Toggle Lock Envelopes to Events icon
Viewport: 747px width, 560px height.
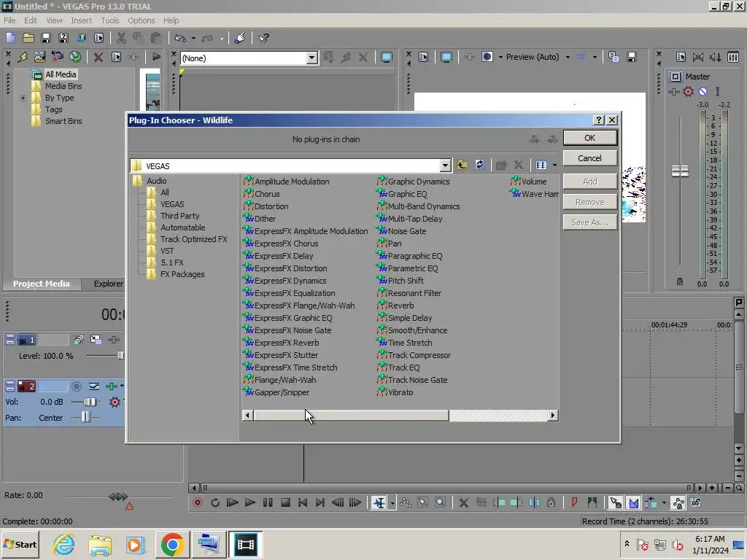pos(678,502)
